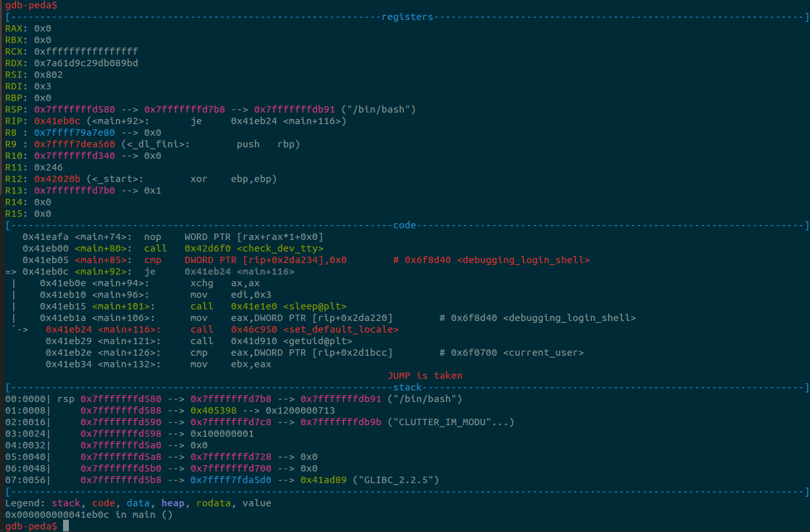Click the code section header
810x532 pixels.
[405, 225]
